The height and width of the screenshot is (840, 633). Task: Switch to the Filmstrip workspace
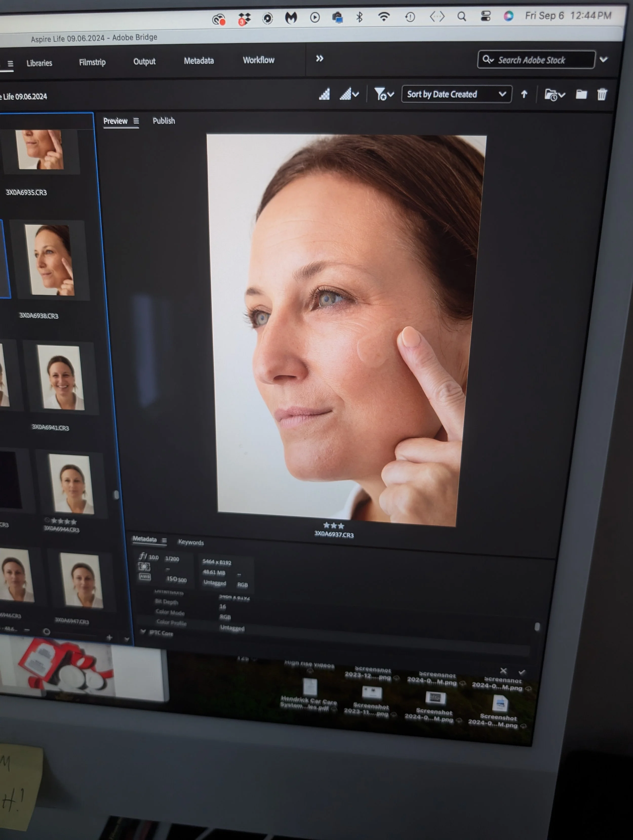(92, 62)
